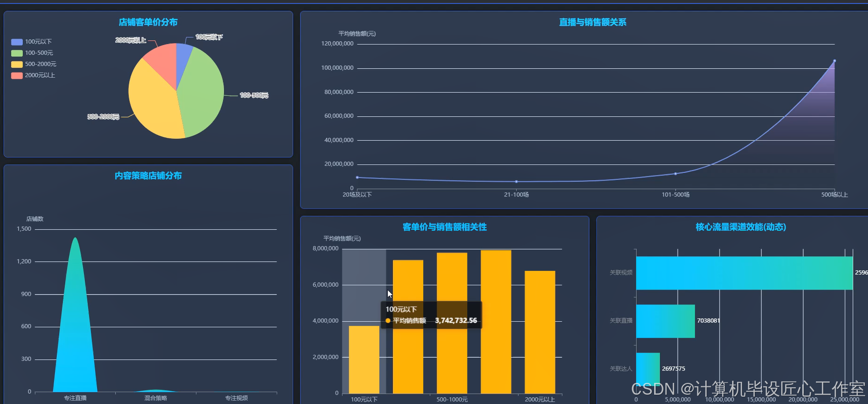Toggle the 100-500元 legend entry
This screenshot has width=868, height=404.
coord(32,53)
